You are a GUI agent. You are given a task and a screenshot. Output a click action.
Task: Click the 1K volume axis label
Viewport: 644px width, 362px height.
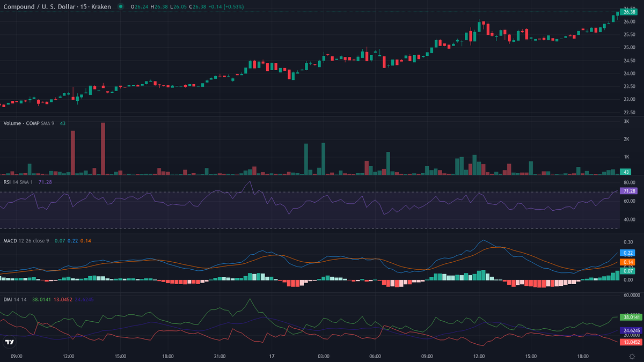pos(626,157)
